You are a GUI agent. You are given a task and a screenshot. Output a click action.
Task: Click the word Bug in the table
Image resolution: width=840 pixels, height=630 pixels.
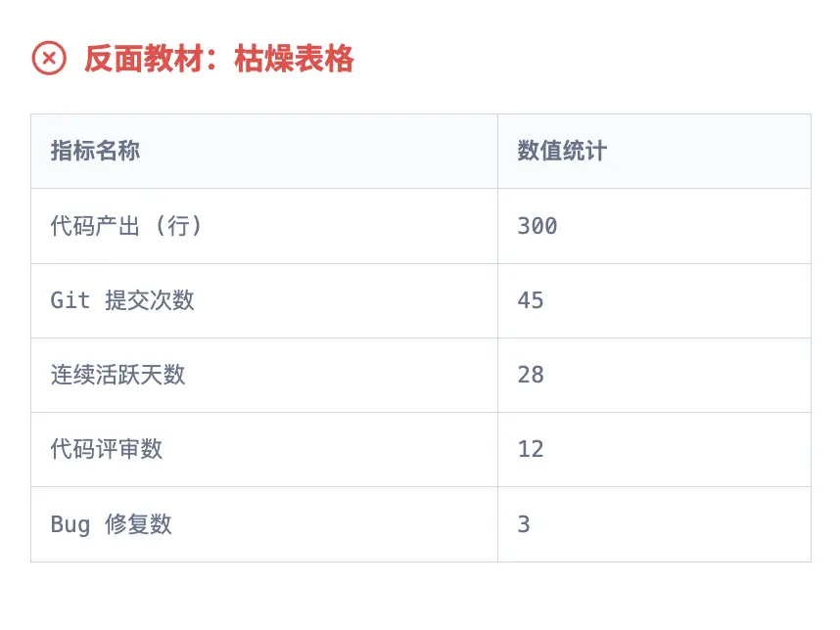pos(70,524)
